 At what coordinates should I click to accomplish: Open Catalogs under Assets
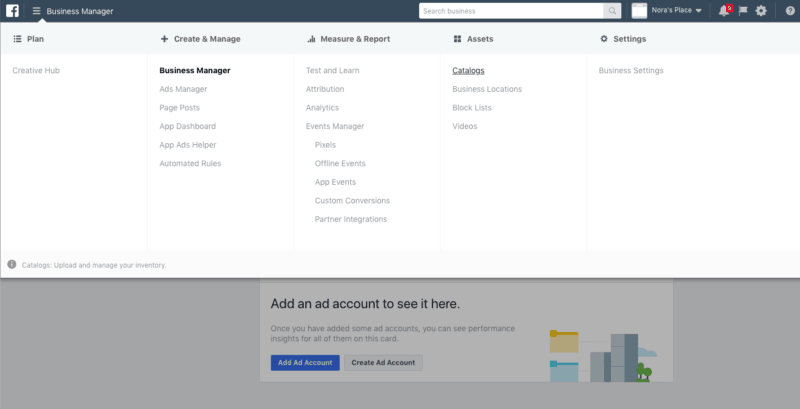pyautogui.click(x=468, y=70)
